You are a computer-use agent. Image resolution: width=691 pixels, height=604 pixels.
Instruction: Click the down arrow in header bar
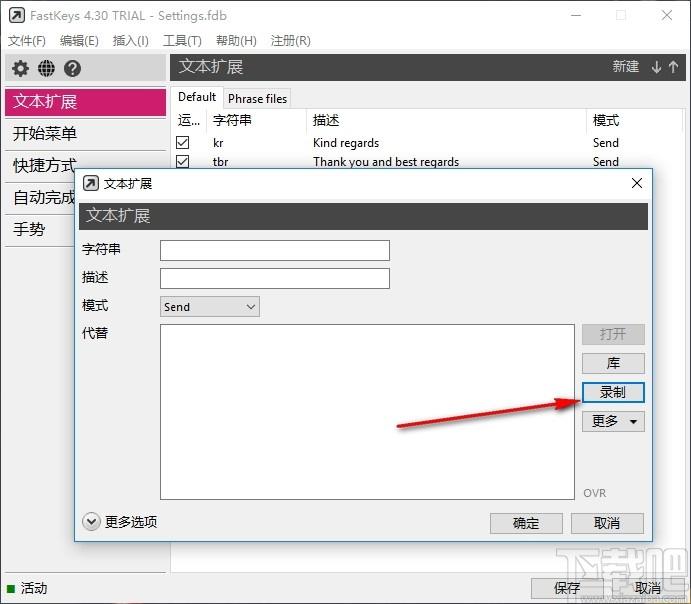coord(657,67)
